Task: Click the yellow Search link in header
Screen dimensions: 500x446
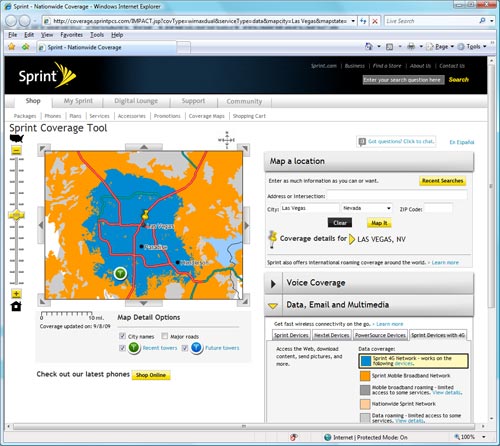Action: coord(459,80)
